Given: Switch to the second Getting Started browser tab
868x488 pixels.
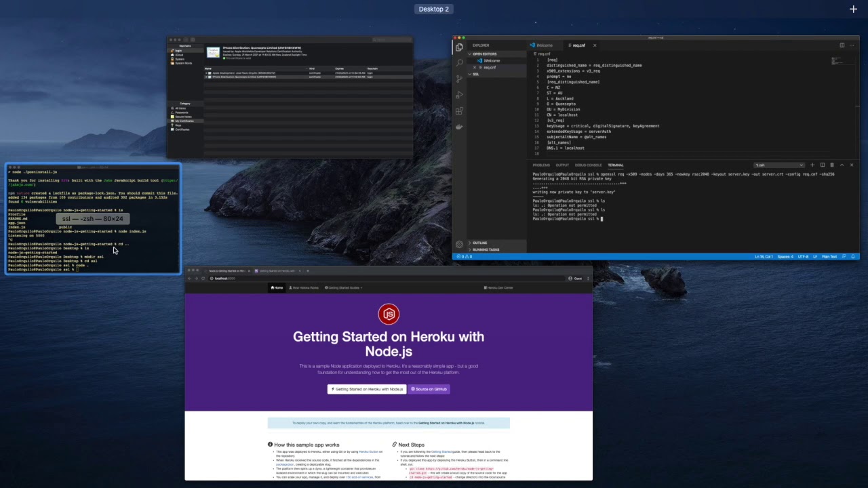Looking at the screenshot, I should [x=278, y=271].
